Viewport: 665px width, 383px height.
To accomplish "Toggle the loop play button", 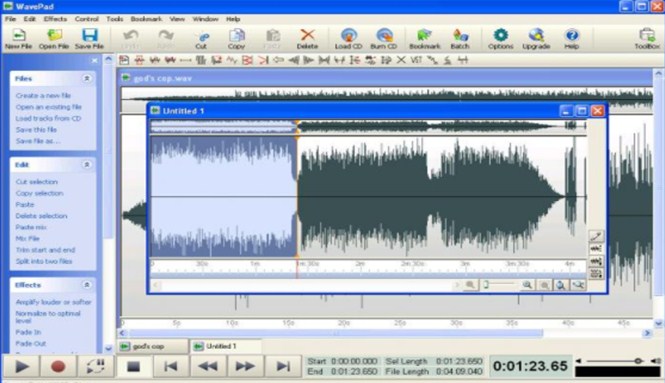I will pyautogui.click(x=95, y=366).
